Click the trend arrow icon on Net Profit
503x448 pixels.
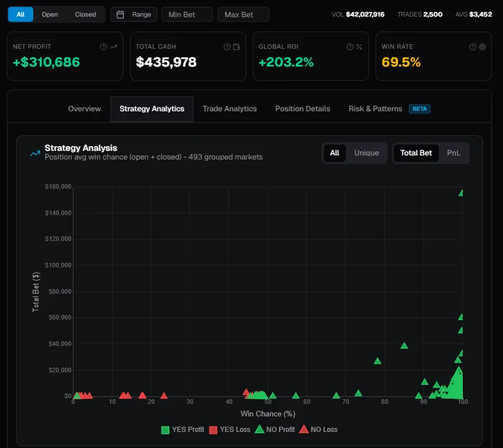click(x=113, y=47)
